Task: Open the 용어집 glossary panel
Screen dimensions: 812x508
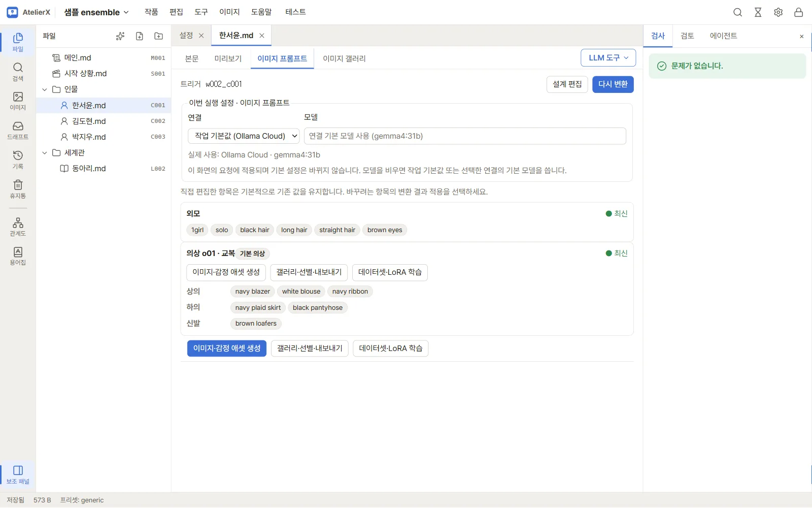Action: pos(18,257)
